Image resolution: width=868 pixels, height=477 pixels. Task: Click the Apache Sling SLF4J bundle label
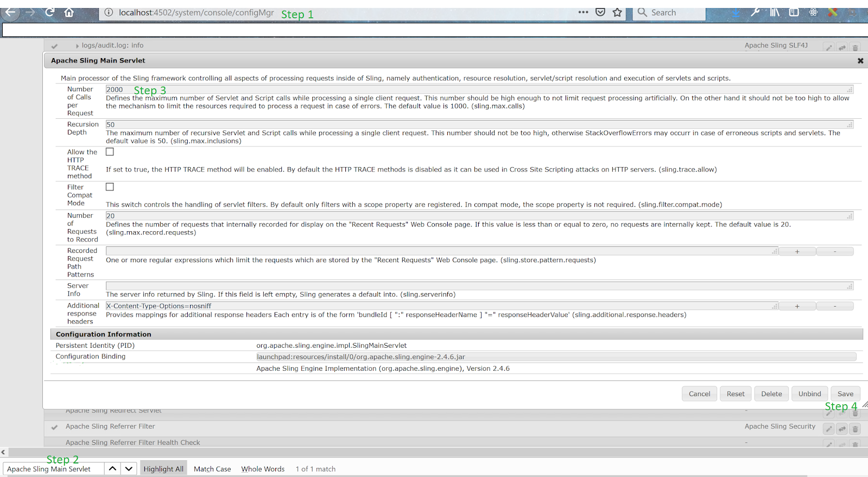776,46
